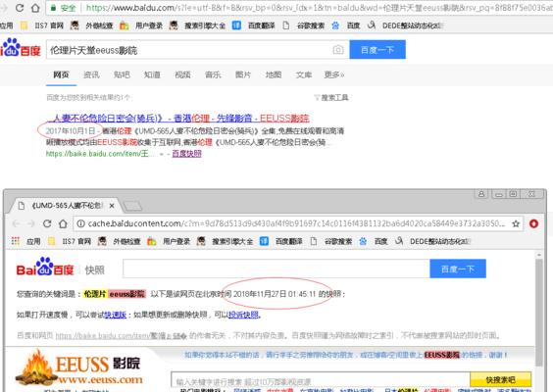Image resolution: width=553 pixels, height=392 pixels.
Task: Open the 用户登录 bookmark in the lower window
Action: [x=169, y=241]
